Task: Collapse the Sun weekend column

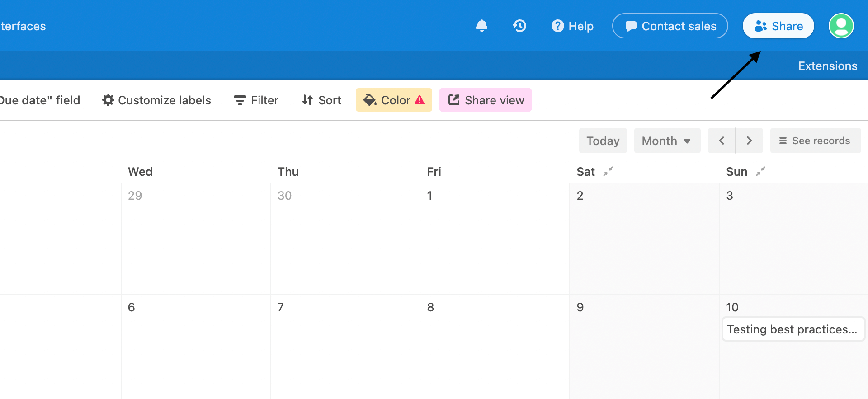Action: 761,171
